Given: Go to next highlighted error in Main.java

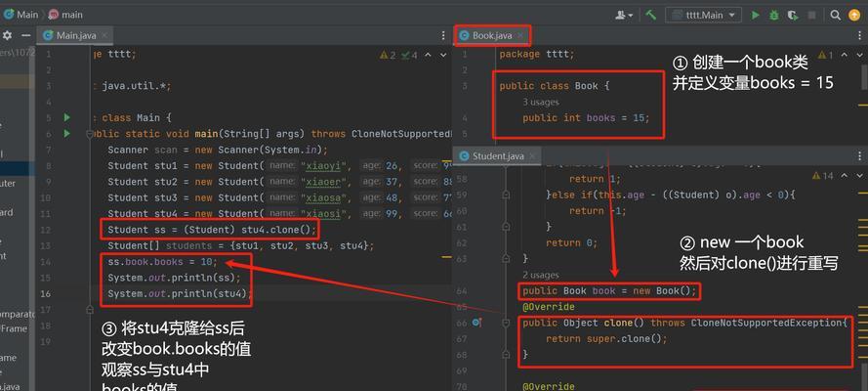Looking at the screenshot, I should (443, 55).
